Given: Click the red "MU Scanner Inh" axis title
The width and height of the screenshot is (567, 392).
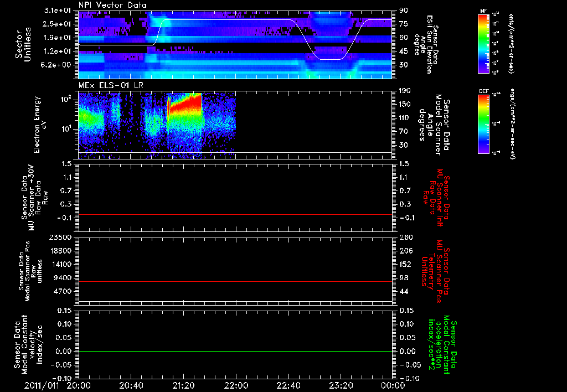Looking at the screenshot, I should tap(436, 198).
